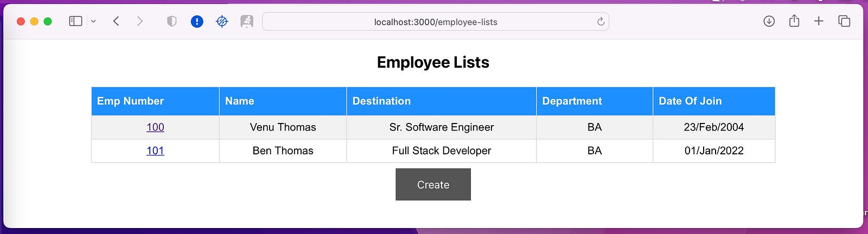The width and height of the screenshot is (868, 234).
Task: Open employee number 101 link
Action: tap(155, 151)
